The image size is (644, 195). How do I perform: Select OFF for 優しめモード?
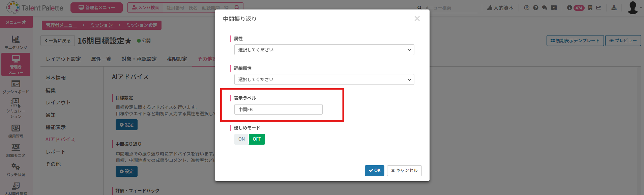click(257, 139)
